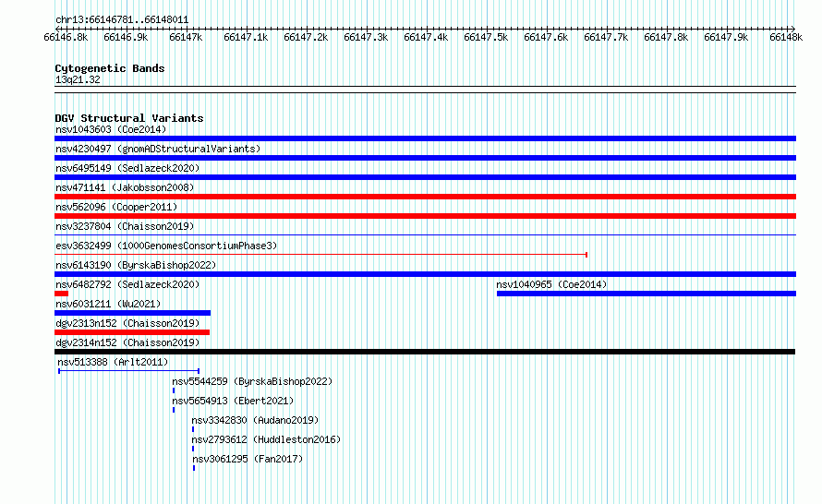Screen dimensions: 822x504
Task: Click the 66147.7k ruler label
Action: point(606,37)
